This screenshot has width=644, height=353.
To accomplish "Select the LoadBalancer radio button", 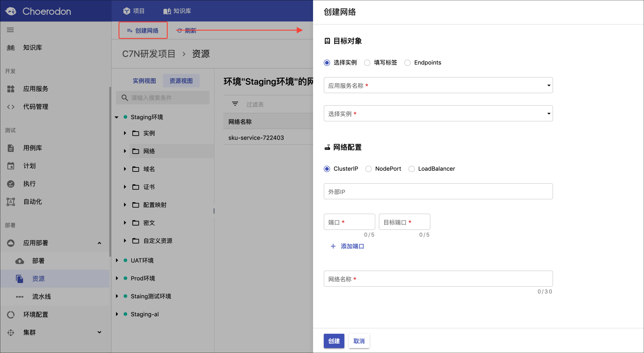I will click(x=411, y=169).
